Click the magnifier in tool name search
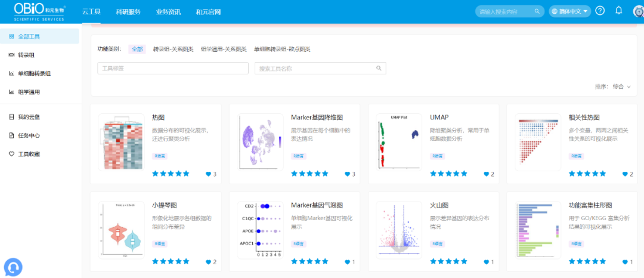Screen dimensions: 644x278 379,68
